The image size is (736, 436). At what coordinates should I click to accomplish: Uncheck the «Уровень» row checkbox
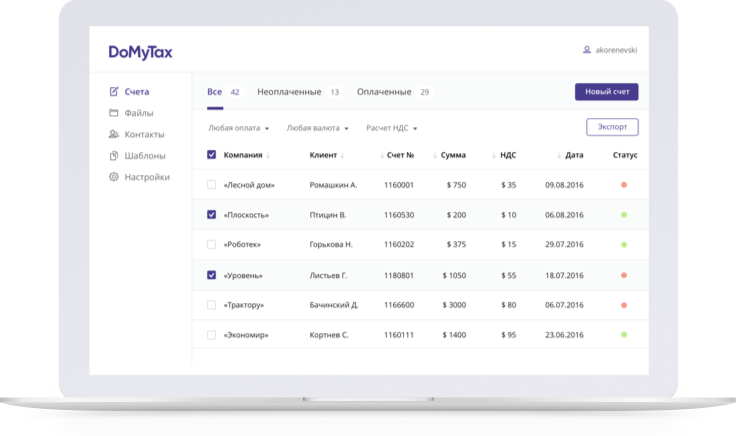coord(212,275)
